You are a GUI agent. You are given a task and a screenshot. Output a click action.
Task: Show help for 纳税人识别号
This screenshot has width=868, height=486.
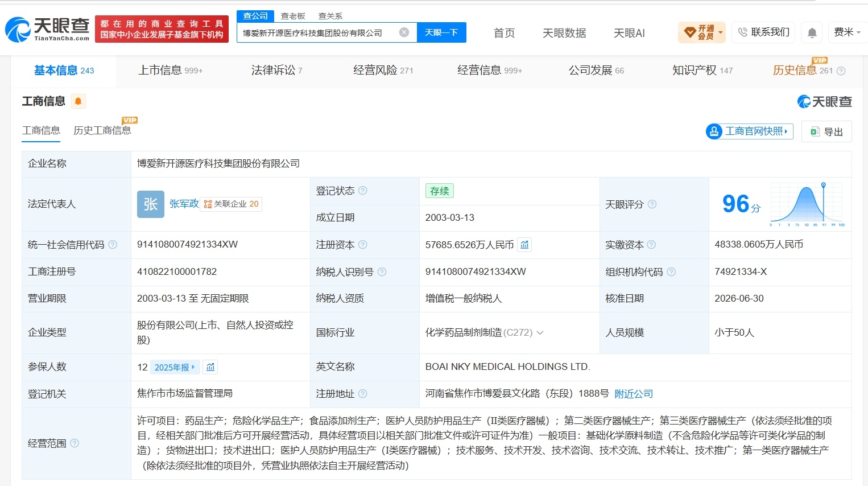(382, 272)
